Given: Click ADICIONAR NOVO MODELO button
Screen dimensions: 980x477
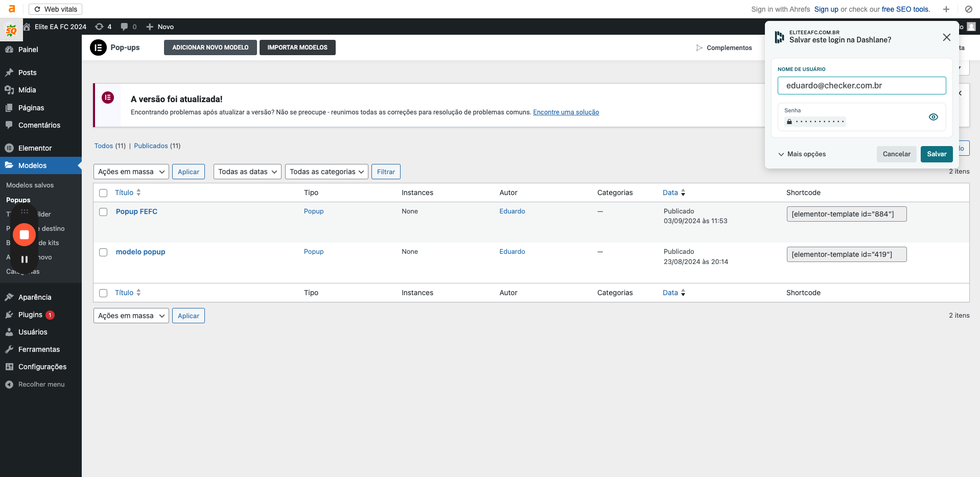Looking at the screenshot, I should [x=211, y=47].
